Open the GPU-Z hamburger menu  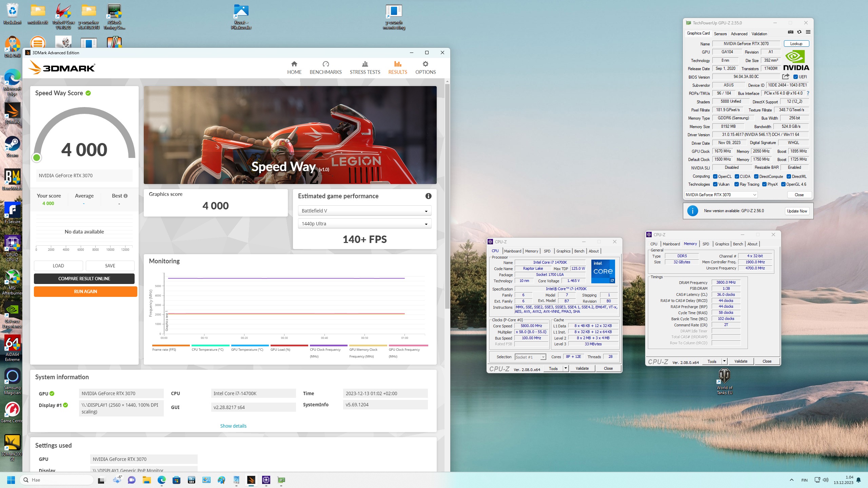[x=808, y=32]
